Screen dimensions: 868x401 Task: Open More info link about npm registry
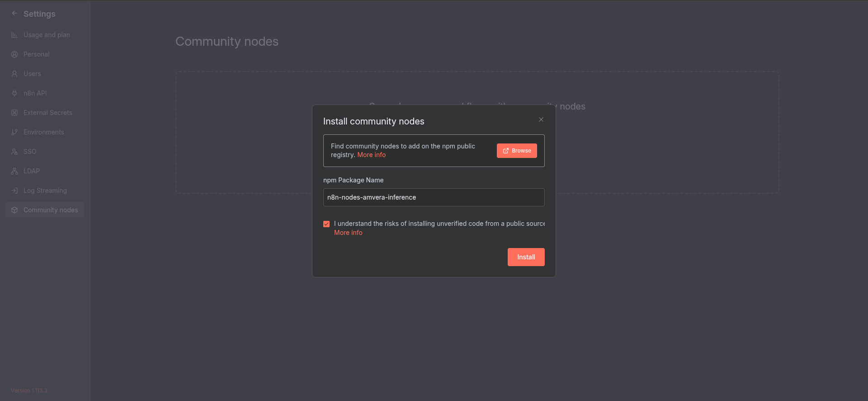click(371, 155)
